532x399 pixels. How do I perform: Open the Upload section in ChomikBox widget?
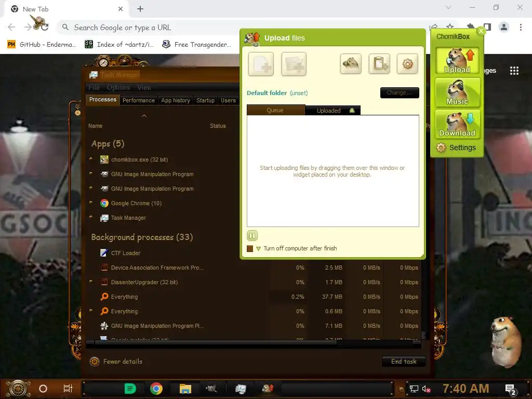coord(457,60)
